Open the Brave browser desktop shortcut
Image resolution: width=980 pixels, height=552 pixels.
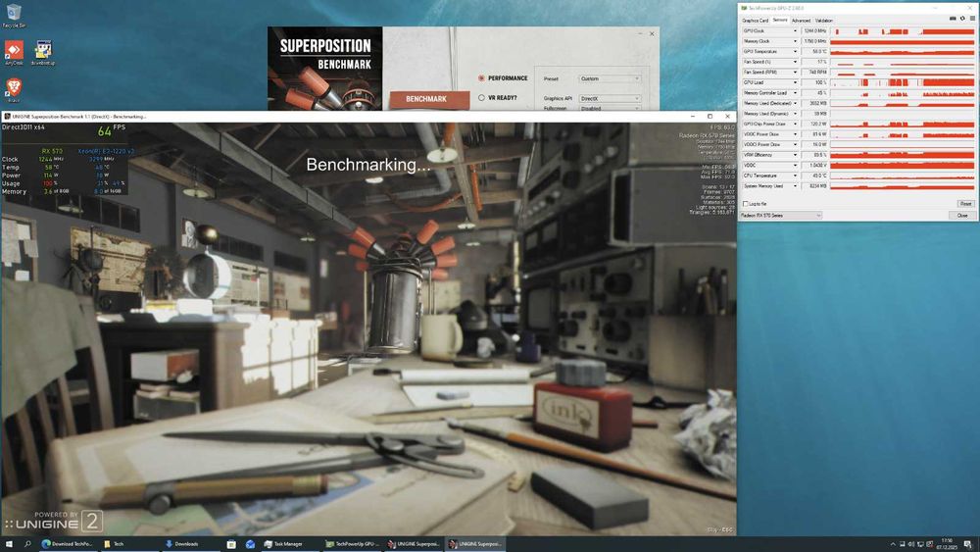pyautogui.click(x=14, y=89)
